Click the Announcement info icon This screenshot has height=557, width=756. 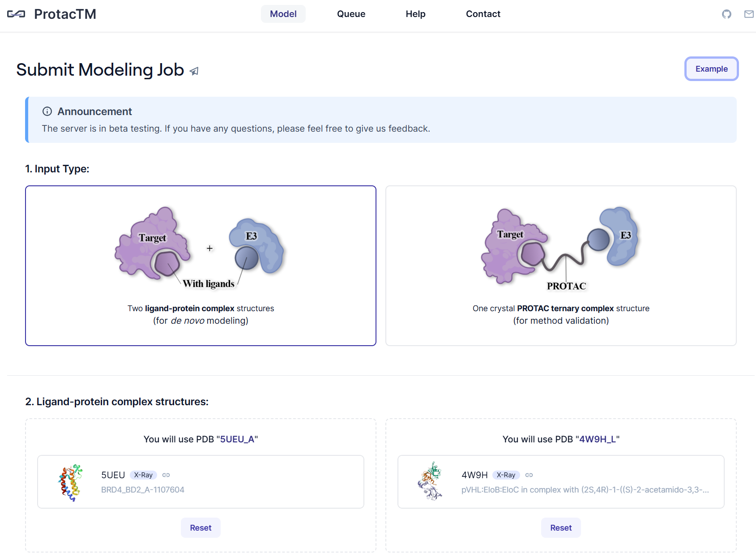[47, 111]
